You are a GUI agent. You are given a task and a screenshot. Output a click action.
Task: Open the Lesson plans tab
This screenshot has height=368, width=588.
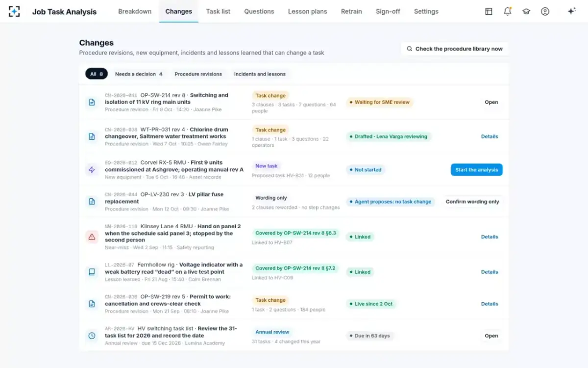[308, 11]
